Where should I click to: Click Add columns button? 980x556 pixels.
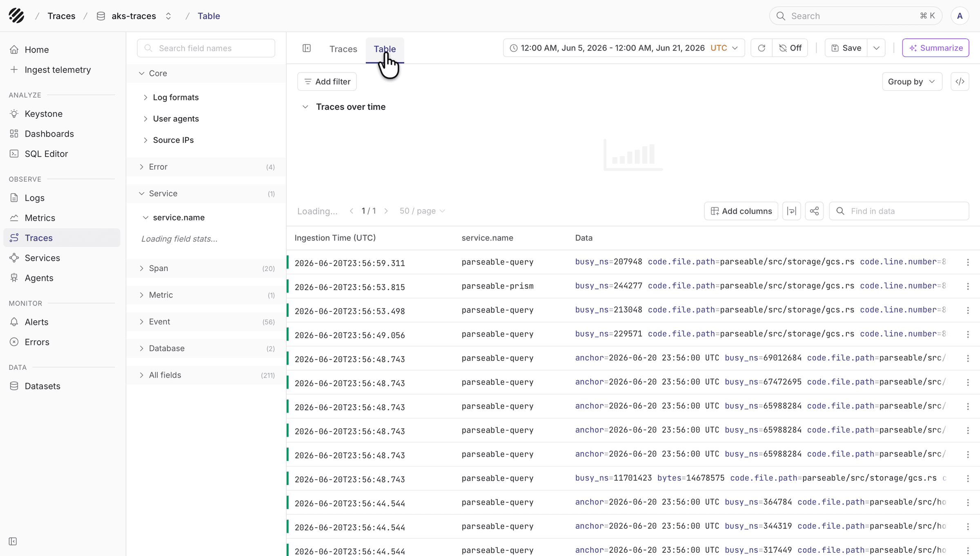pos(741,211)
